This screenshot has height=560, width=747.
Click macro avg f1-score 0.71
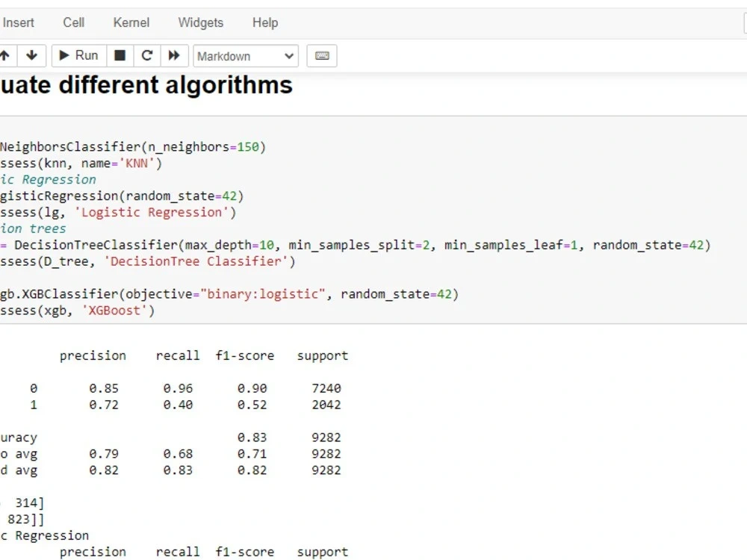pos(252,454)
